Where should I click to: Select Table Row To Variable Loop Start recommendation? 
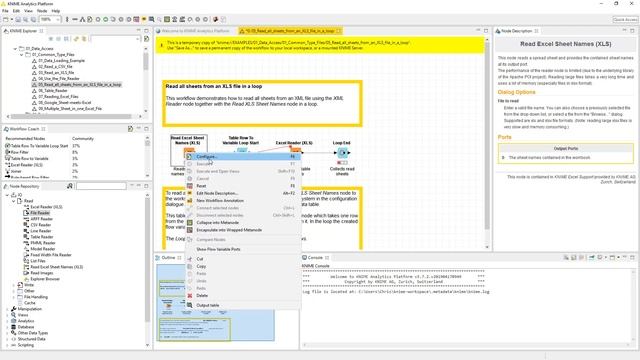37,146
